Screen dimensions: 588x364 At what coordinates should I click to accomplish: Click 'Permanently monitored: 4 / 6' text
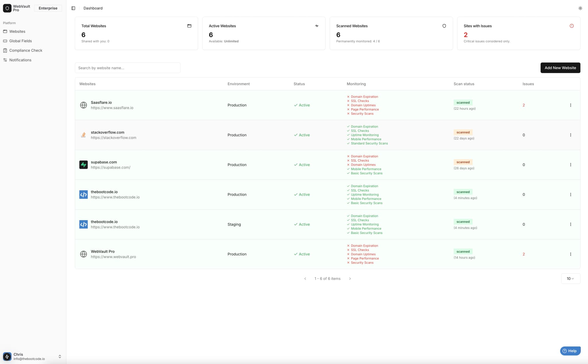[358, 41]
